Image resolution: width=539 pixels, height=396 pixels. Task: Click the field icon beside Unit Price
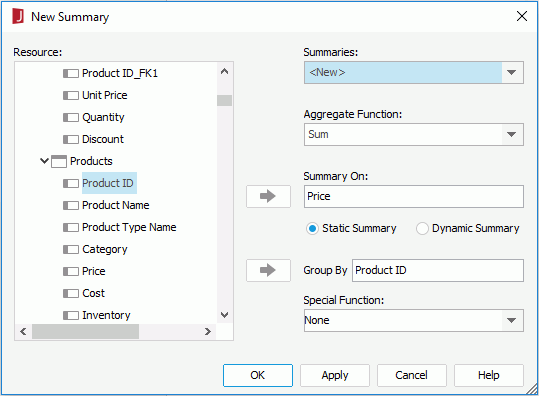[x=71, y=95]
